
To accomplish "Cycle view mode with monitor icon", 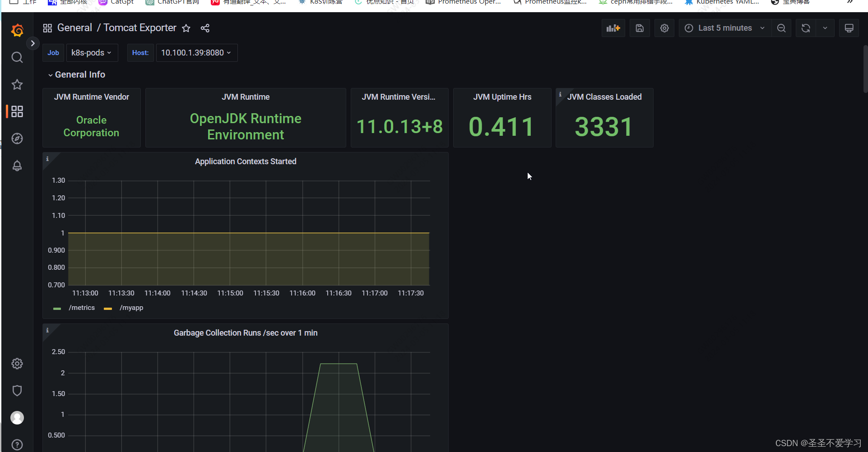I will (x=849, y=28).
